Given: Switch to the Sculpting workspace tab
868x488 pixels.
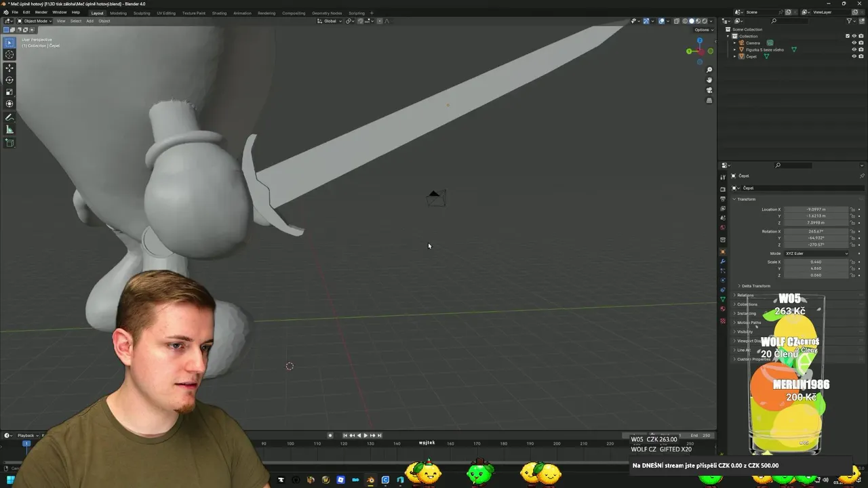Looking at the screenshot, I should (x=142, y=13).
